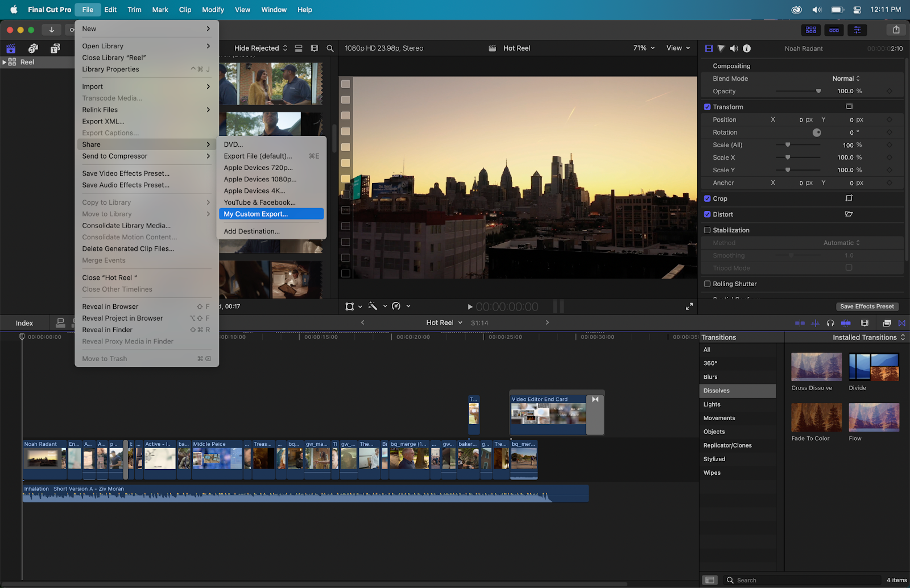Select Export File (default) menu item

pyautogui.click(x=271, y=156)
